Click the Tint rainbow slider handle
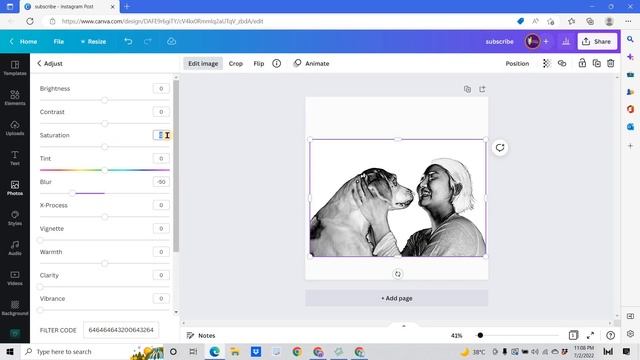The height and width of the screenshot is (360, 640). [105, 170]
